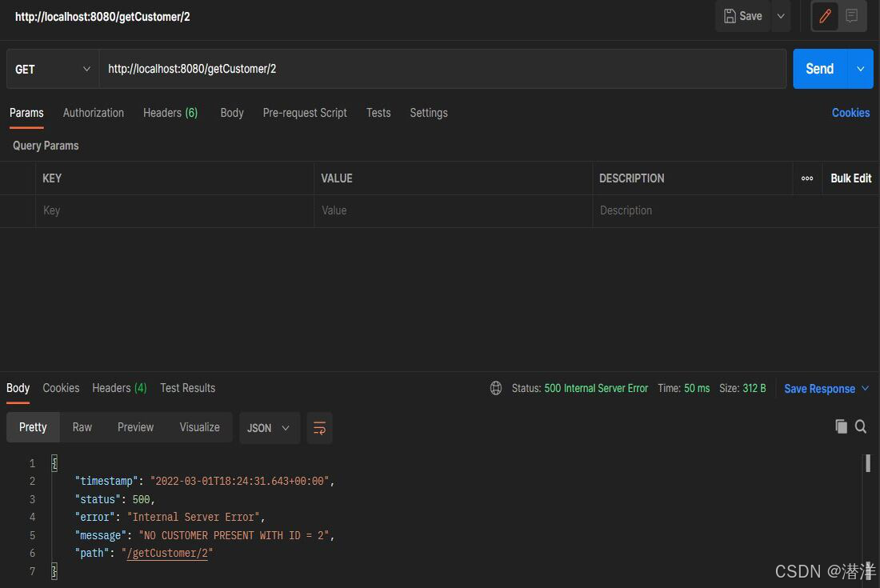Select the Pretty view button
The width and height of the screenshot is (880, 588).
click(x=33, y=427)
